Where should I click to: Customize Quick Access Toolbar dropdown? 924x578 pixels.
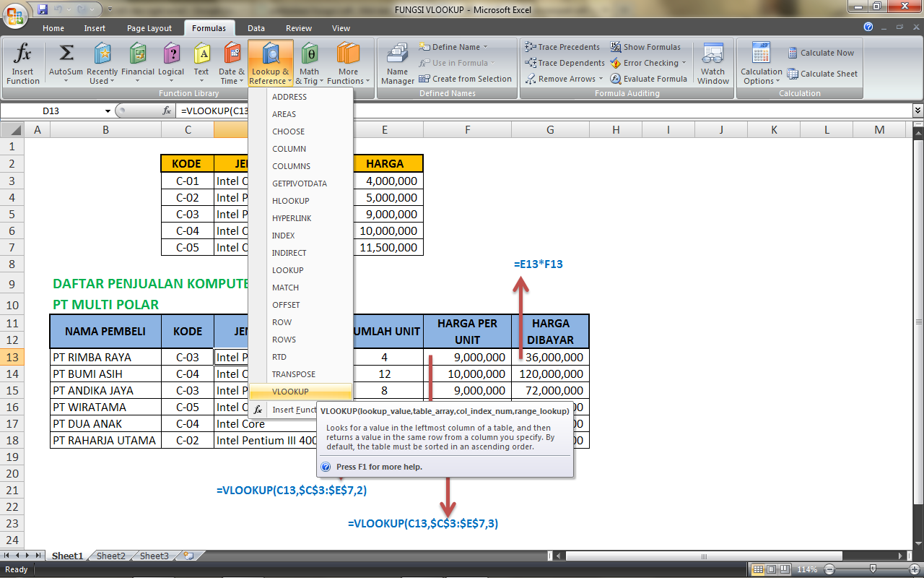click(109, 10)
